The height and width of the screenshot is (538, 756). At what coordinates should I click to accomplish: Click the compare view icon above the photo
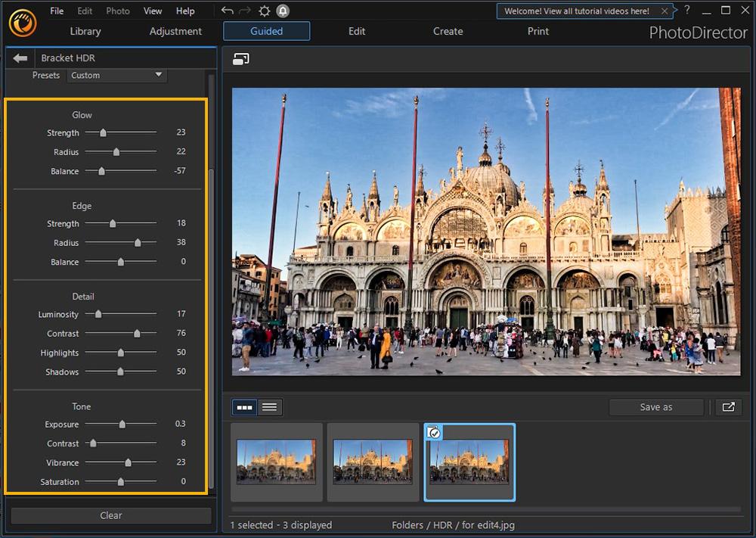[x=240, y=58]
